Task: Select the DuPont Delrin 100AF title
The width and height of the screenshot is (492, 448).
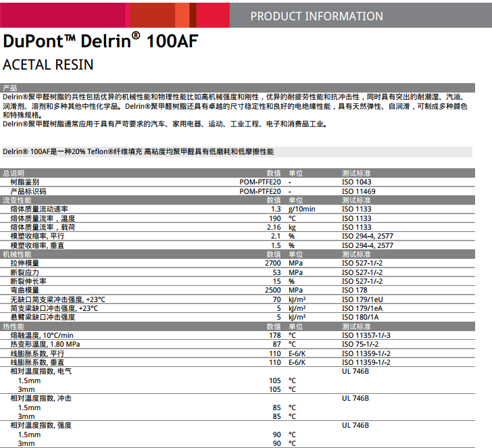Action: coord(101,41)
